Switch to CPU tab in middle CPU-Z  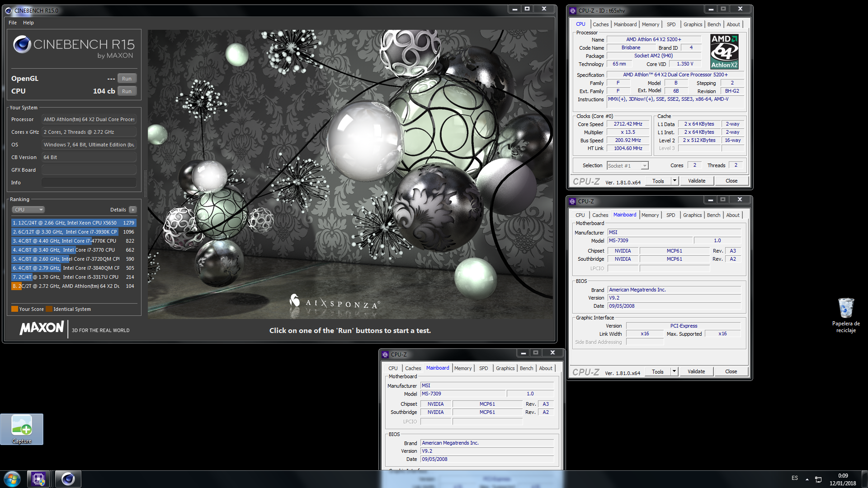point(580,215)
